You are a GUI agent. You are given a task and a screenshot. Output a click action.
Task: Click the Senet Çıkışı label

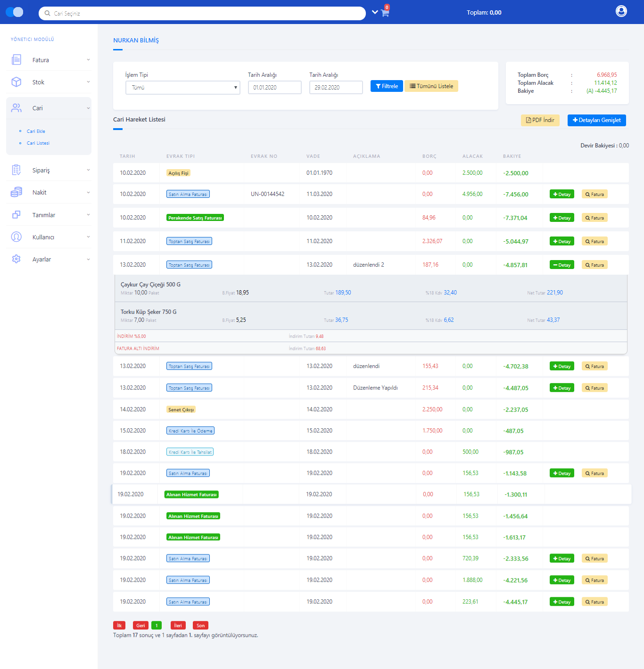(181, 409)
